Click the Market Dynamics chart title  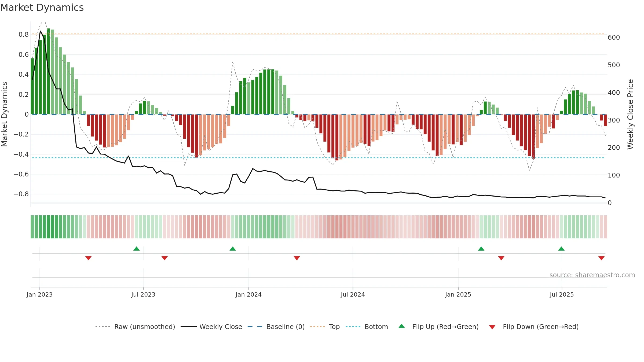pos(42,8)
